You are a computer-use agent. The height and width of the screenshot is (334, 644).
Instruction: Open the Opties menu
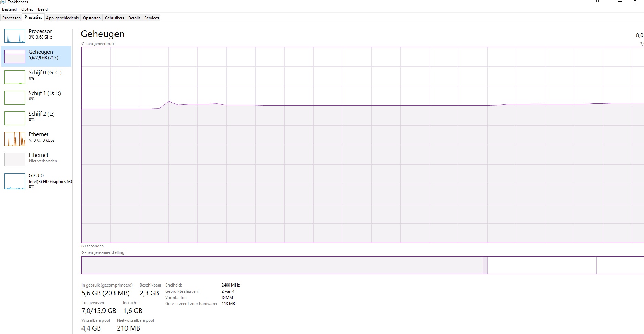click(27, 9)
